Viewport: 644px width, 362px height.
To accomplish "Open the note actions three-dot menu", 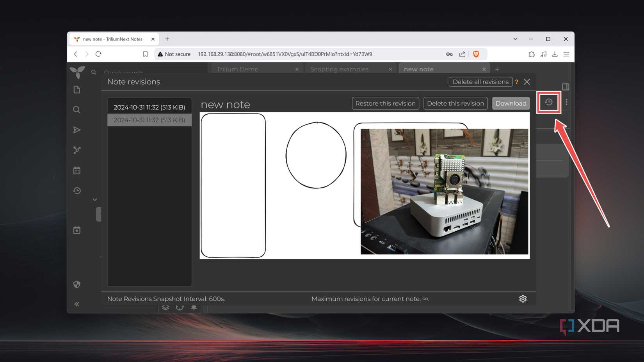I will coord(566,102).
